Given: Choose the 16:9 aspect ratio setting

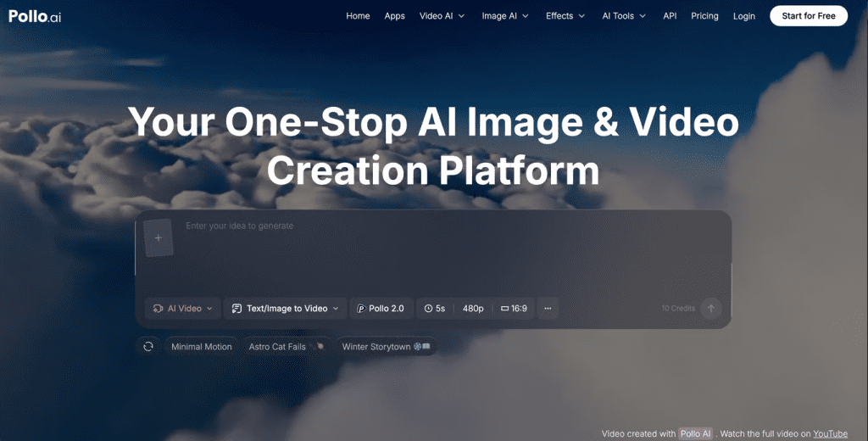Looking at the screenshot, I should [514, 309].
